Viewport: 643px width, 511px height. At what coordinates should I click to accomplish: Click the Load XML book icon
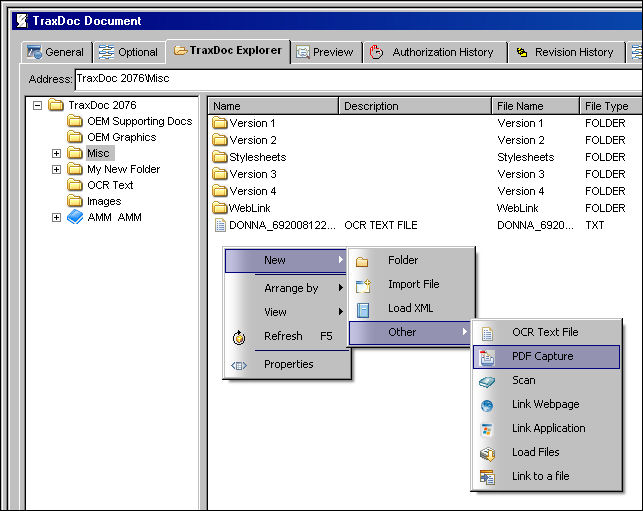tap(363, 310)
